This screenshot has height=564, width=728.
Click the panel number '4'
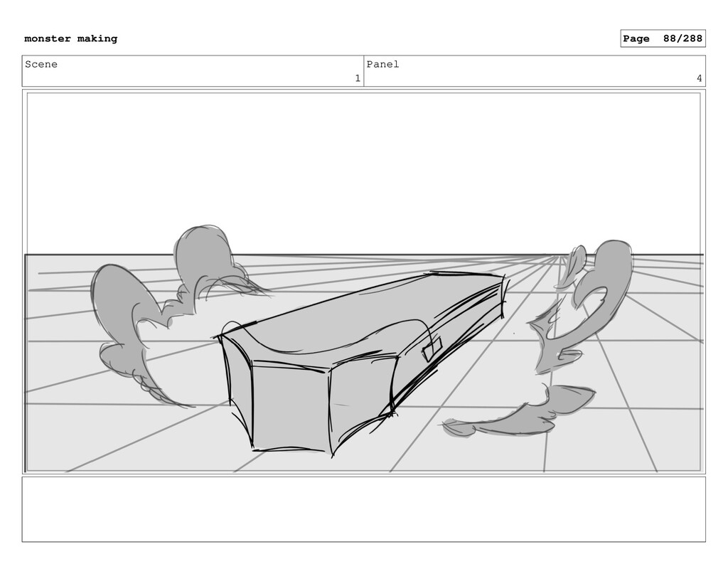click(700, 78)
